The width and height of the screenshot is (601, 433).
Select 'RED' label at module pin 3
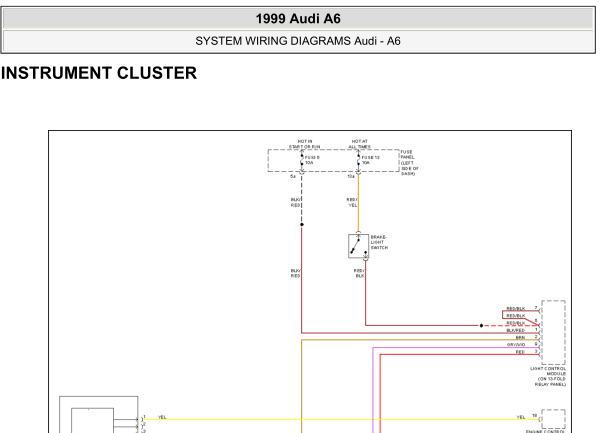click(x=520, y=352)
